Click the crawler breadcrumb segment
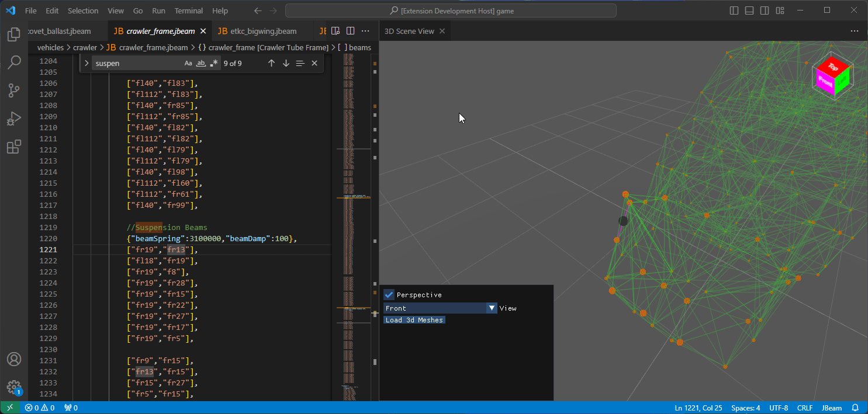Image resolution: width=868 pixels, height=414 pixels. pyautogui.click(x=85, y=47)
